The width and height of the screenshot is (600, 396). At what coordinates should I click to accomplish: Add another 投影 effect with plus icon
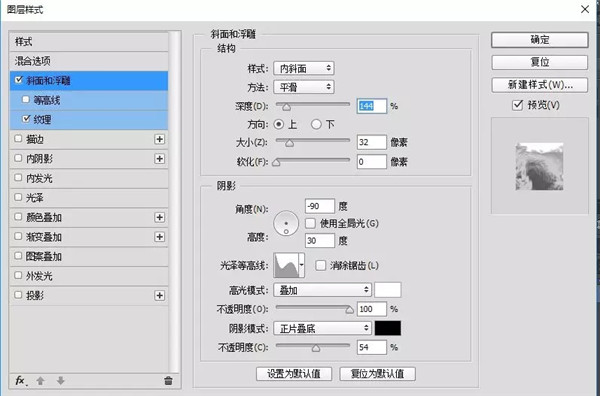point(160,295)
